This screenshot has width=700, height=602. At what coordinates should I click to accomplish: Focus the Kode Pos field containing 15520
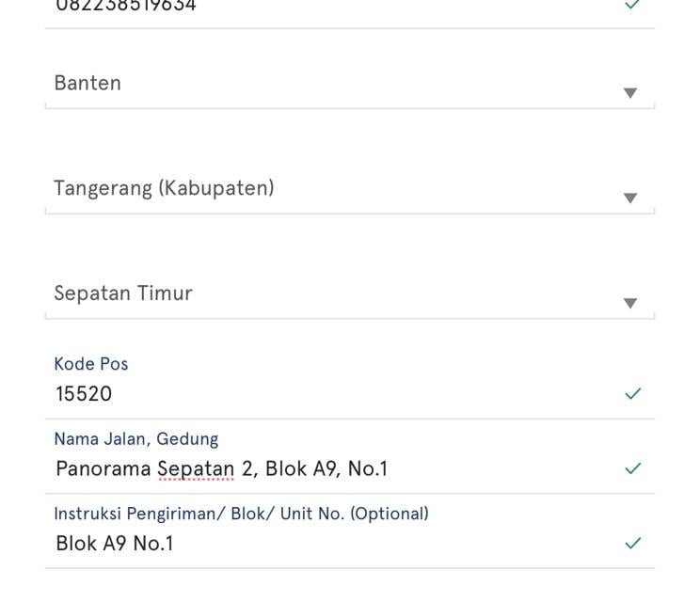pyautogui.click(x=350, y=384)
